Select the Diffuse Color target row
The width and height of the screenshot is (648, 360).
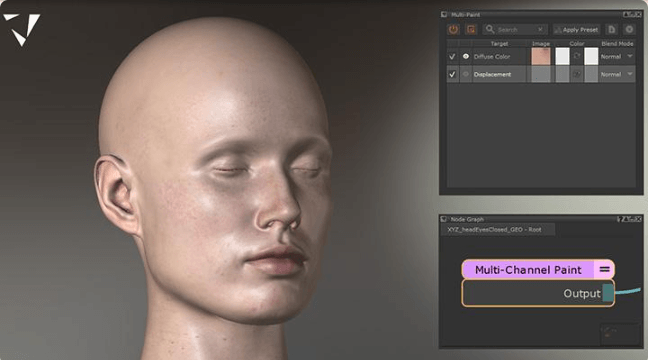click(500, 57)
